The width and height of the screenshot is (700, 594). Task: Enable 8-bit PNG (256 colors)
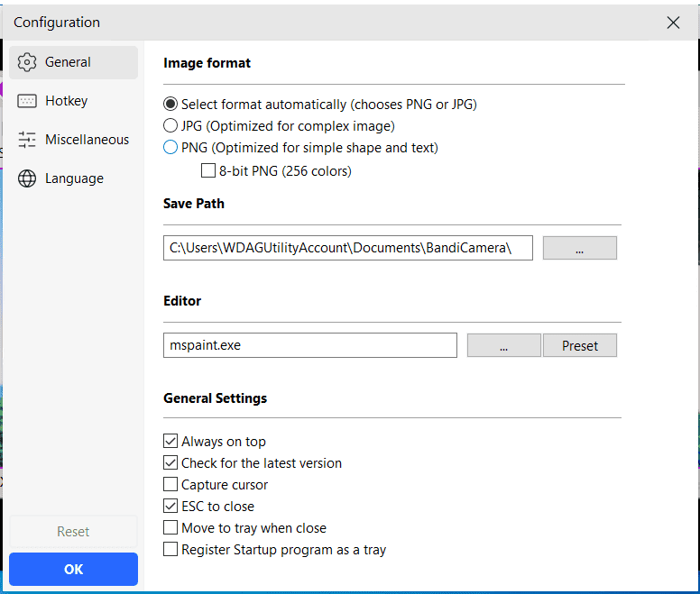[208, 170]
